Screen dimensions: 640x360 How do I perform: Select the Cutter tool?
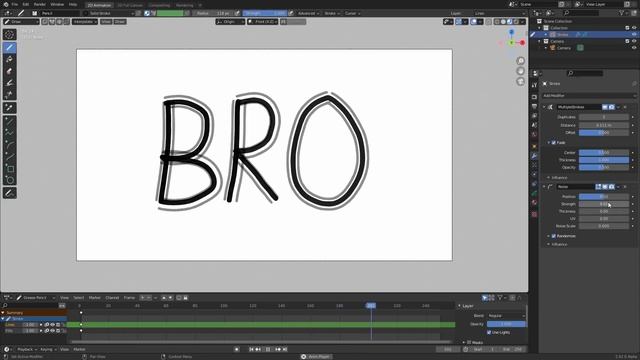coord(9,95)
